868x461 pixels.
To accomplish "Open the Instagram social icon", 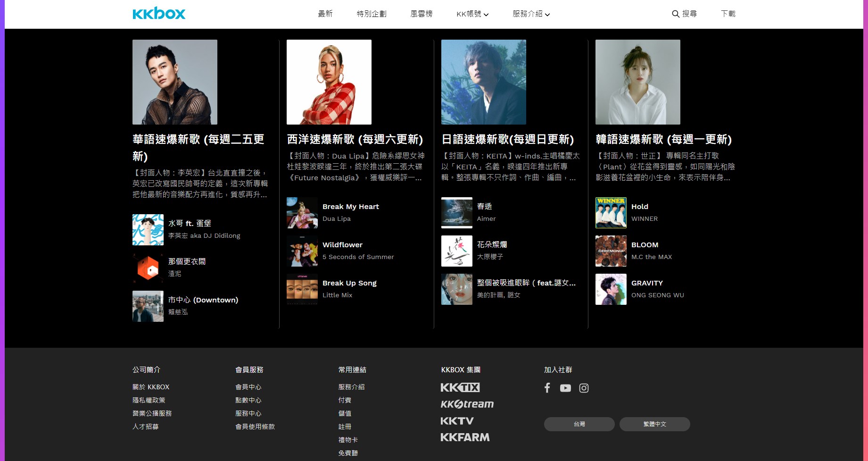I will [x=584, y=388].
